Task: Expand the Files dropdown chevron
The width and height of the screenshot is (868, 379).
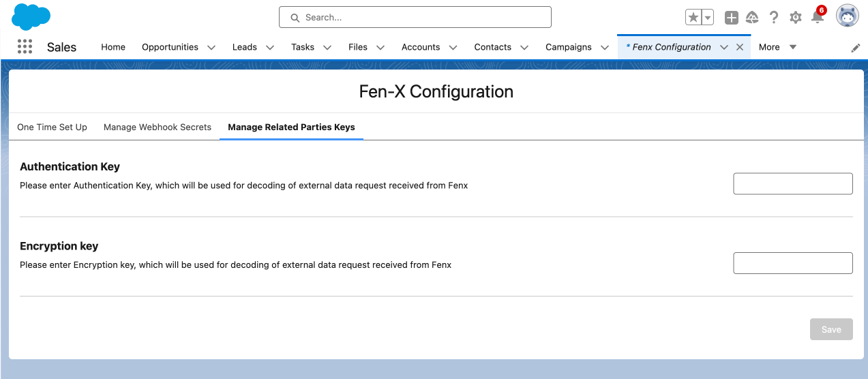Action: click(x=380, y=48)
